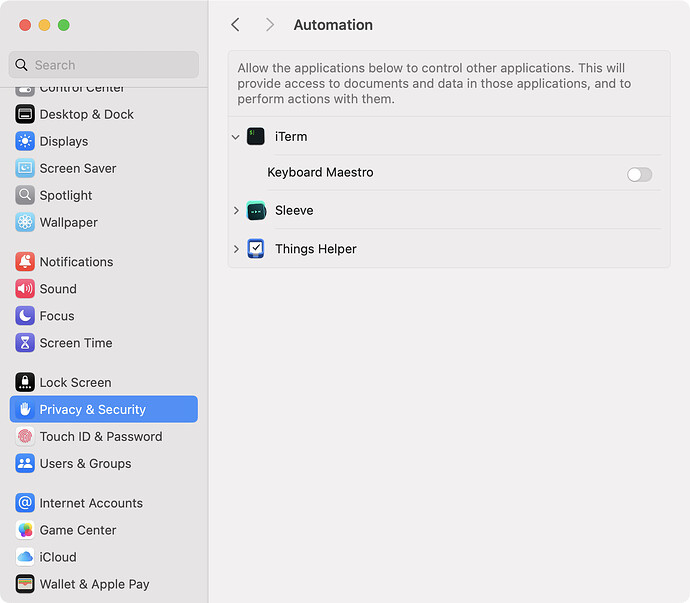Image resolution: width=690 pixels, height=603 pixels.
Task: Select Wallet & Apple Pay label
Action: pos(95,585)
